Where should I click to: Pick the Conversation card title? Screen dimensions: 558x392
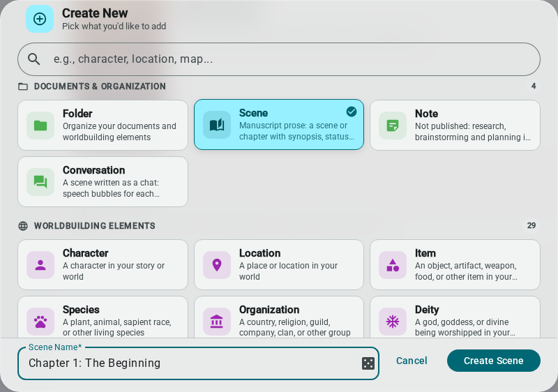coord(94,170)
